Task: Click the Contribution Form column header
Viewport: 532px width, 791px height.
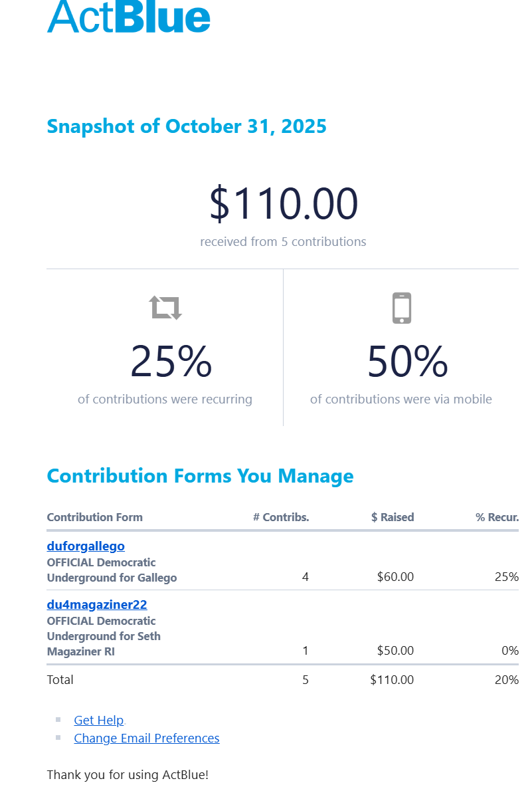Action: pyautogui.click(x=94, y=517)
